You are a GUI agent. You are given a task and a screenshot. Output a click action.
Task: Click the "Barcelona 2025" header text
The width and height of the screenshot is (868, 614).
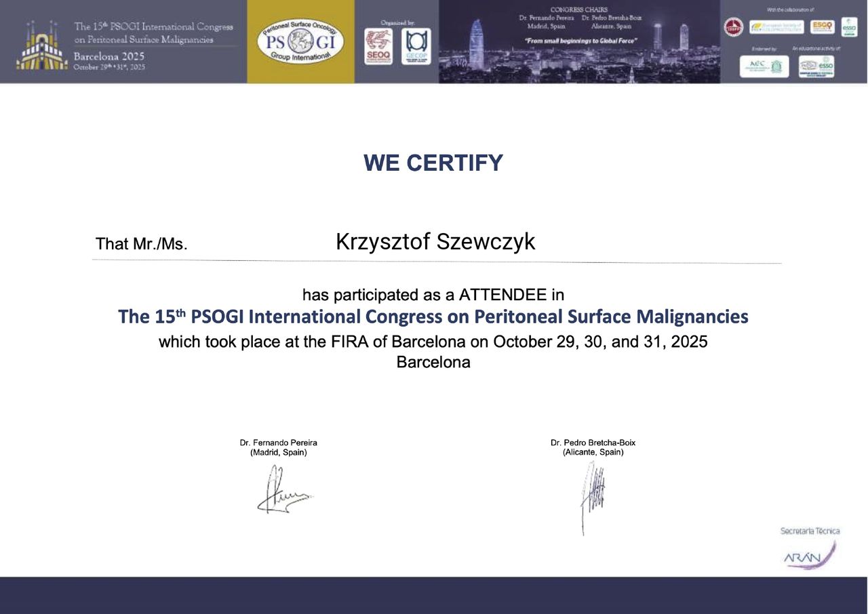click(108, 56)
